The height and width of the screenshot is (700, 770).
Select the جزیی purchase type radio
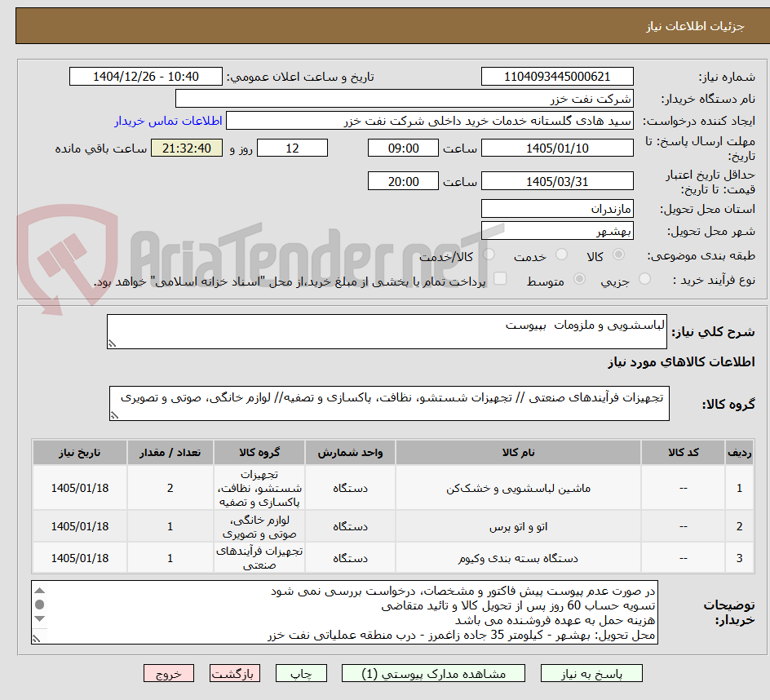pos(644,279)
